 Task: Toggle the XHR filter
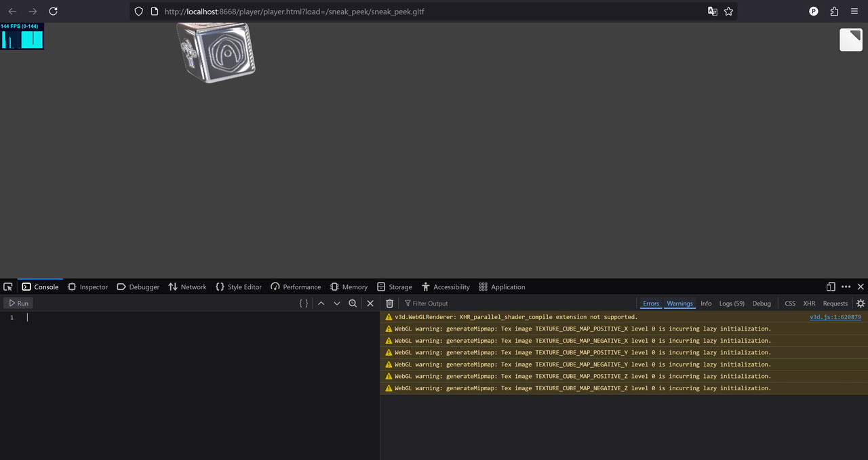point(809,304)
